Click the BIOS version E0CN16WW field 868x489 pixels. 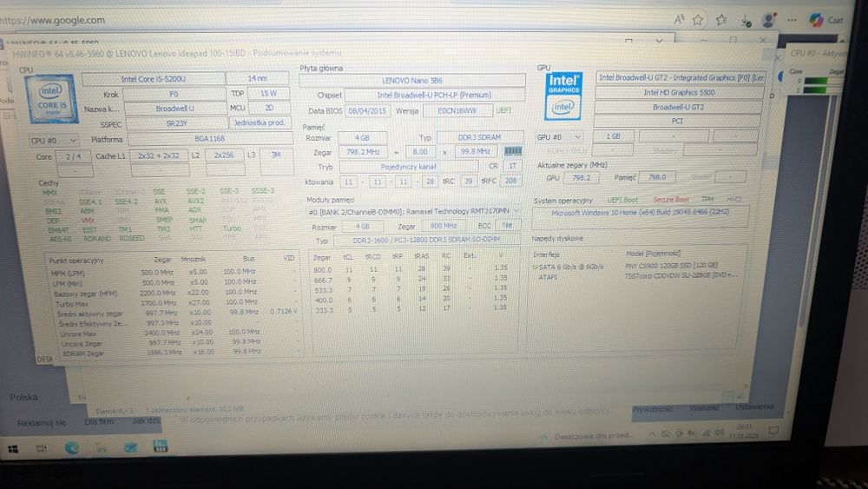click(x=457, y=111)
